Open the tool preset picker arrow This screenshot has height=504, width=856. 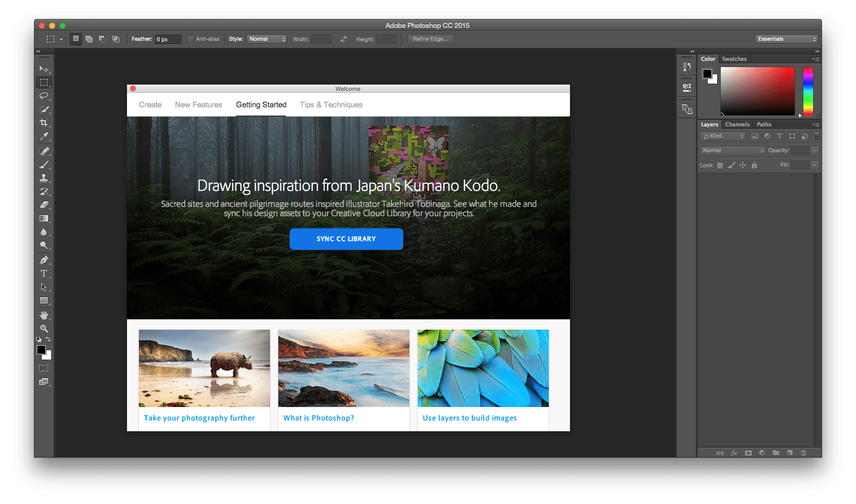click(61, 39)
